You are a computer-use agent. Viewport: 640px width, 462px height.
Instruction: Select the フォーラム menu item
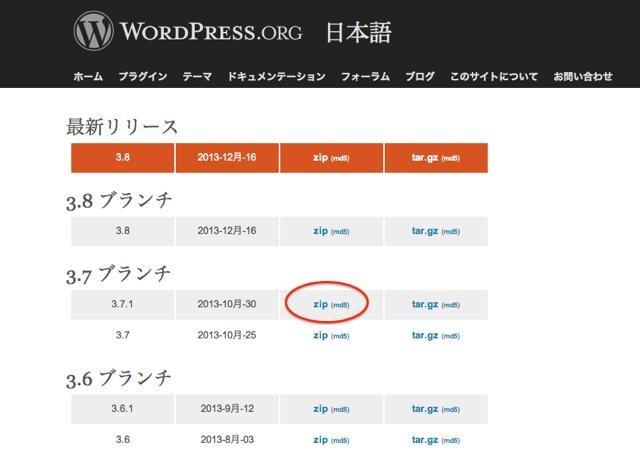tap(365, 76)
